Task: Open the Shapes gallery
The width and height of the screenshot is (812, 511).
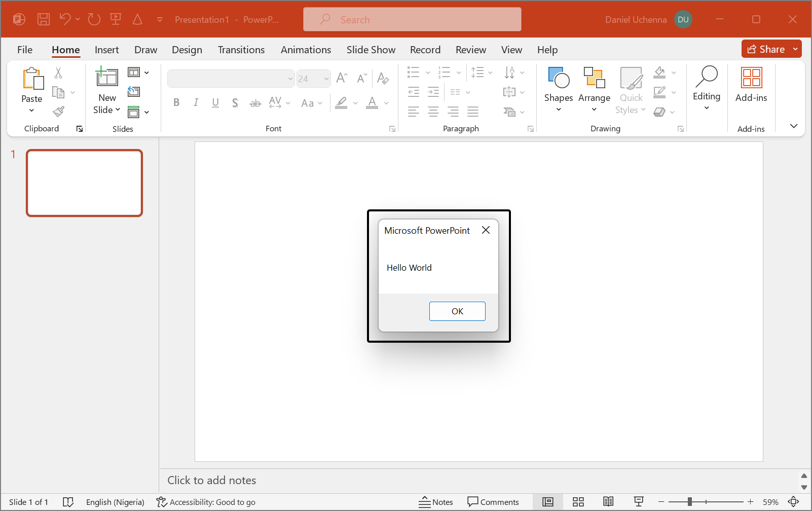Action: tap(558, 89)
